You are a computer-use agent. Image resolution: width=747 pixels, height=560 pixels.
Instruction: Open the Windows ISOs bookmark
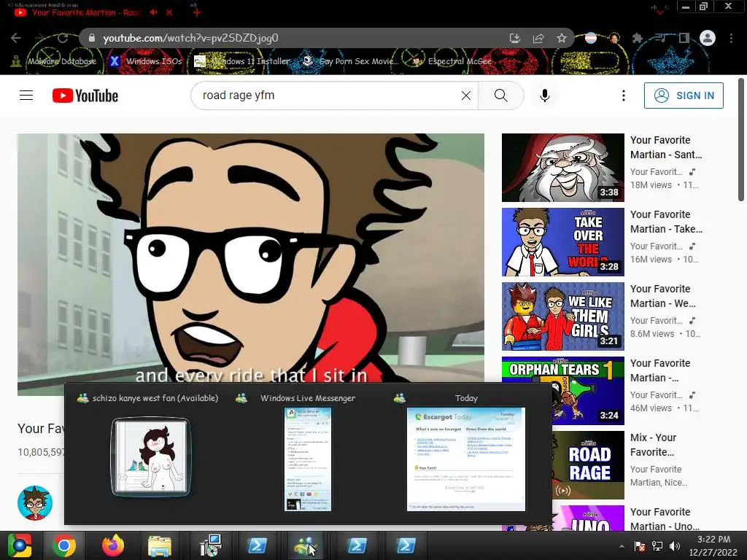[x=146, y=61]
